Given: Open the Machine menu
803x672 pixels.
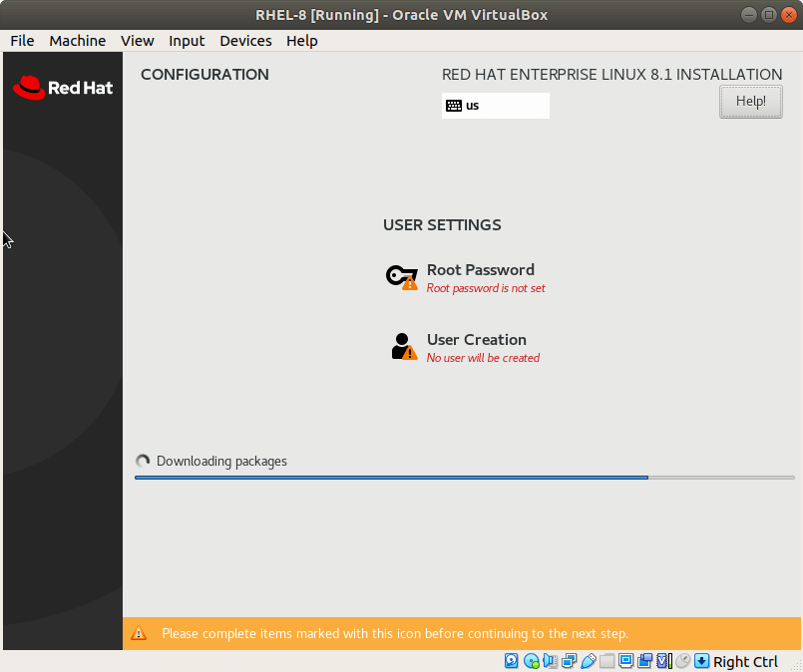Looking at the screenshot, I should (x=78, y=41).
